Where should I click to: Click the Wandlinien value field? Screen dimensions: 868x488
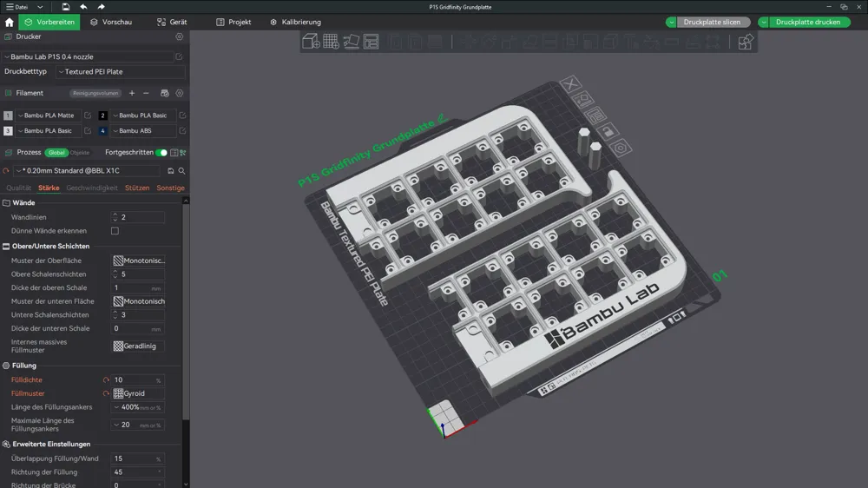137,217
